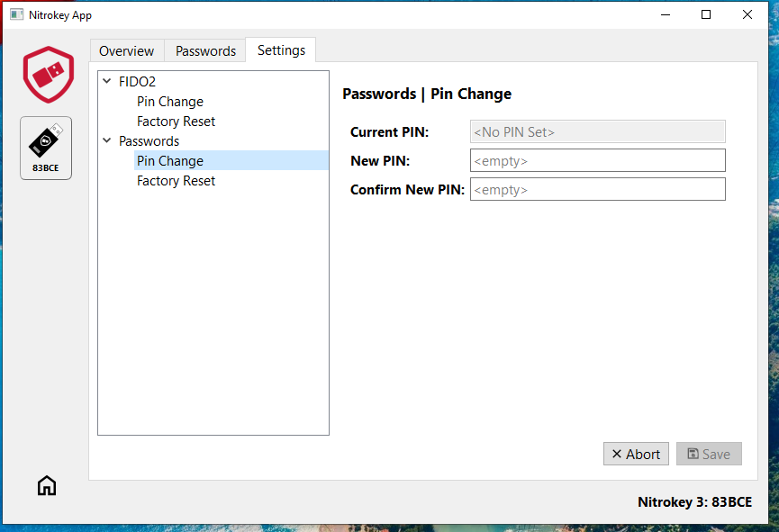Click the Current PIN field

tap(597, 131)
